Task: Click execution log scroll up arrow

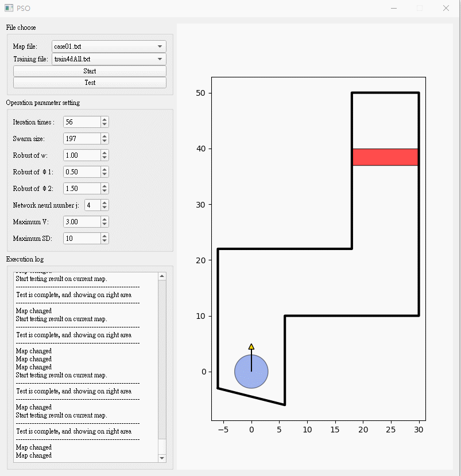Action: (x=162, y=276)
